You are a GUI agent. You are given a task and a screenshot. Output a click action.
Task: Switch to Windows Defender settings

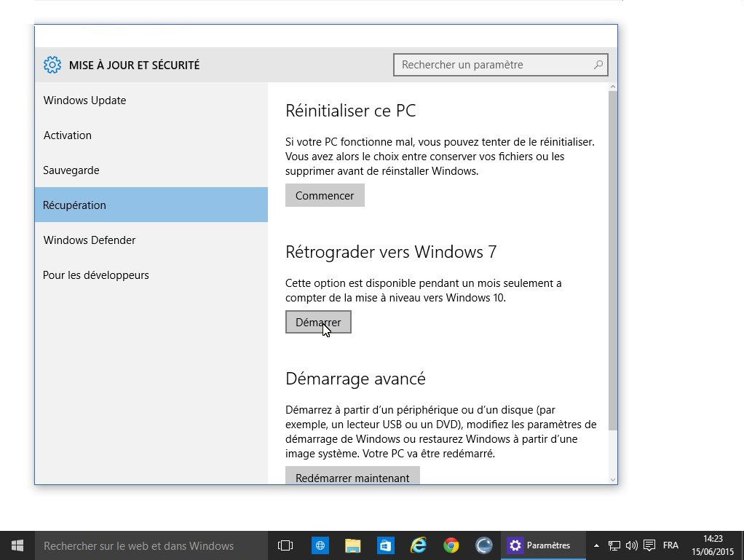(89, 240)
